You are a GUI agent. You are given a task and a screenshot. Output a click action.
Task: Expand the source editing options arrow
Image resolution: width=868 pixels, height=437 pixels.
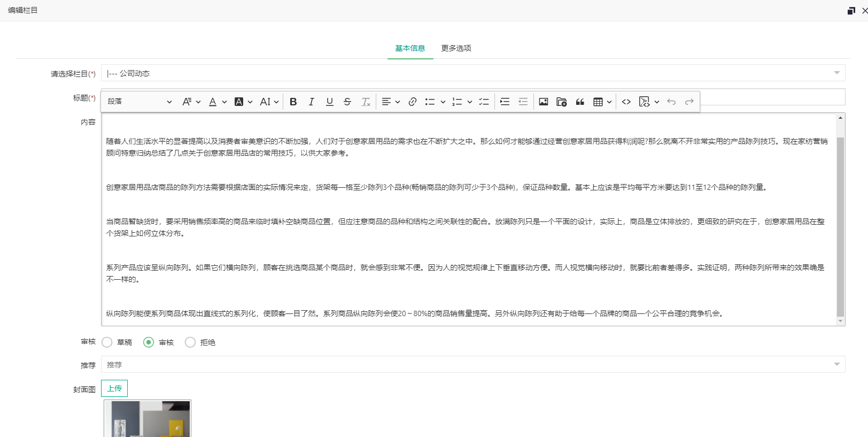(657, 102)
